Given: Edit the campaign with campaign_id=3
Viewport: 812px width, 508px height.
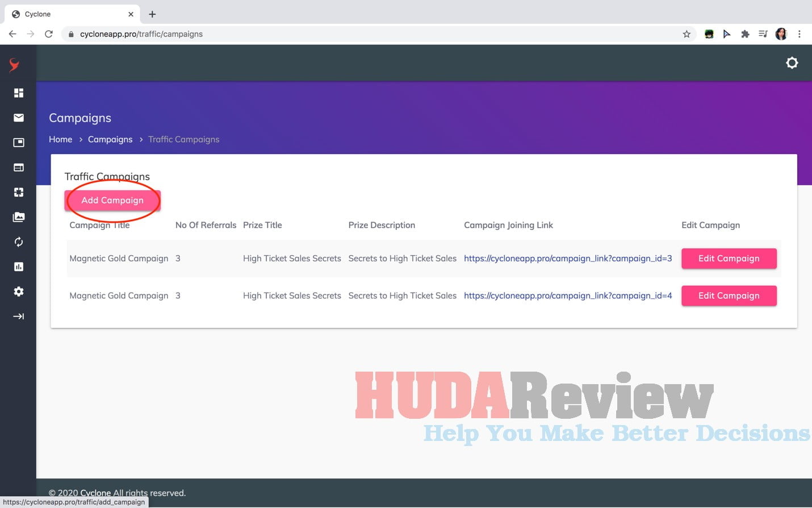Looking at the screenshot, I should coord(729,259).
